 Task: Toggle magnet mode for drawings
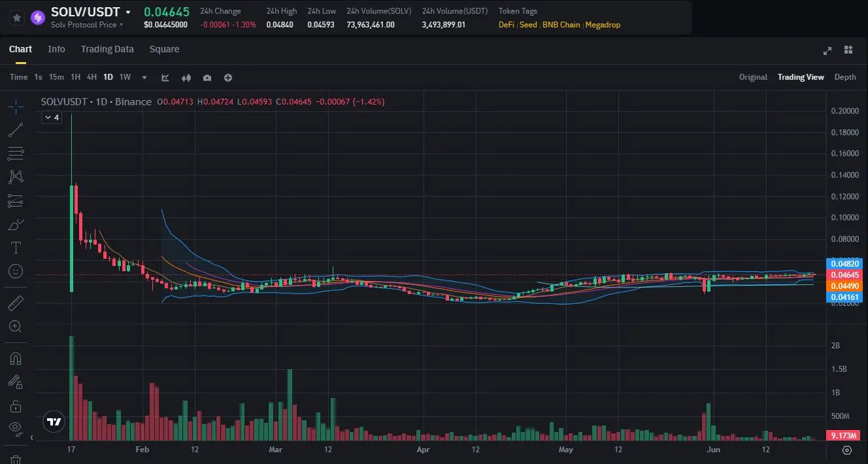[16, 358]
